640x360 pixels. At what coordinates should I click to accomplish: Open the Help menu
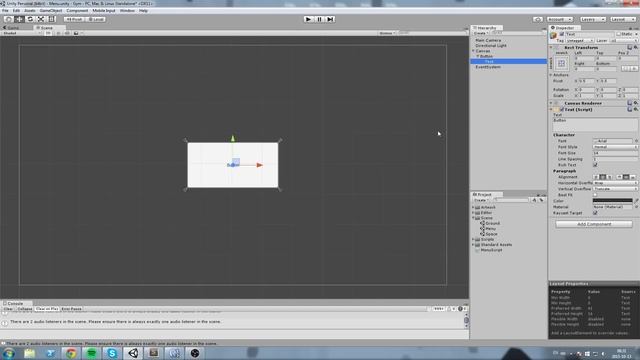pos(143,11)
